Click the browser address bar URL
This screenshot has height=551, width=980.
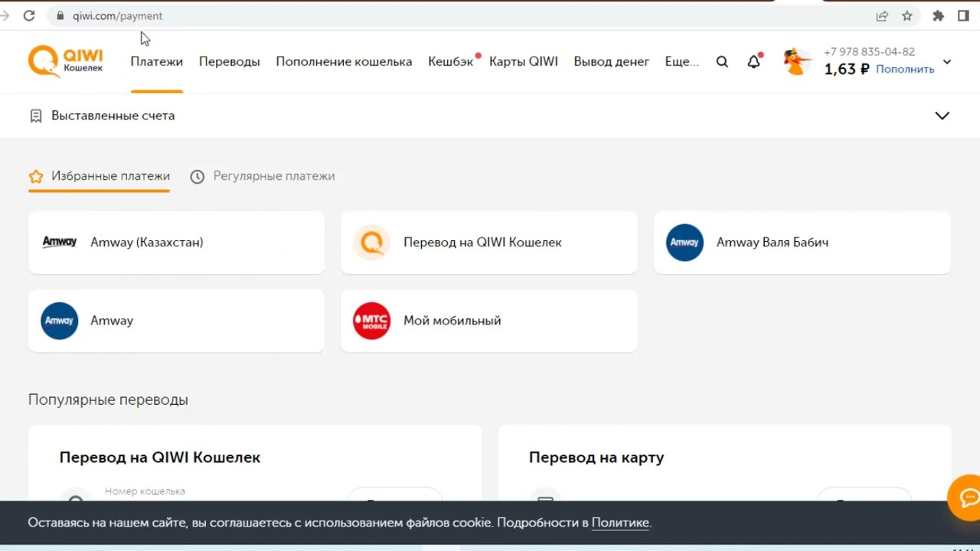117,15
